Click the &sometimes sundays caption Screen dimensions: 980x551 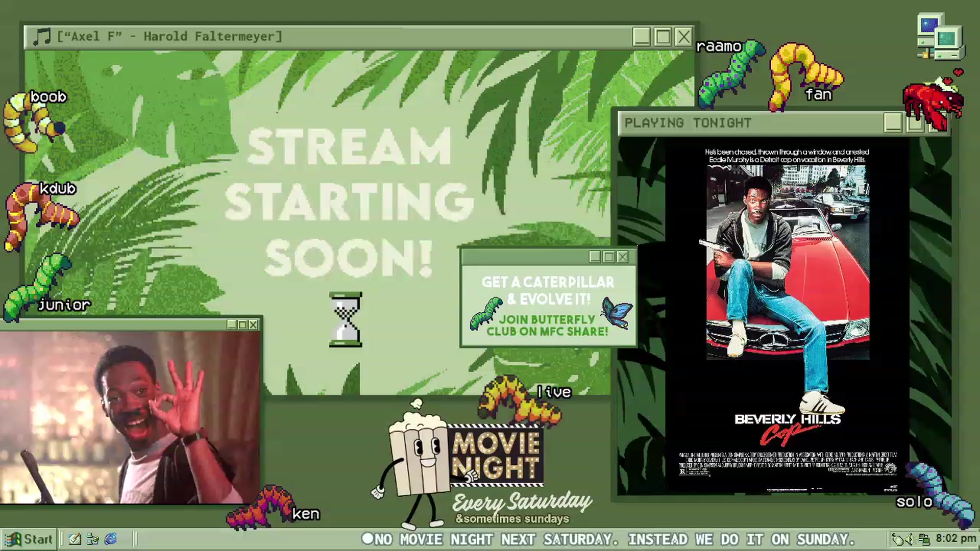pos(512,519)
